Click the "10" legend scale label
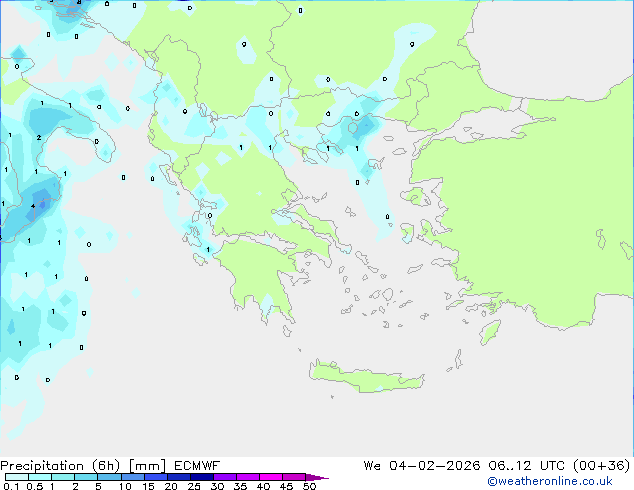Screen dimensions: 634x490 [x=125, y=486]
